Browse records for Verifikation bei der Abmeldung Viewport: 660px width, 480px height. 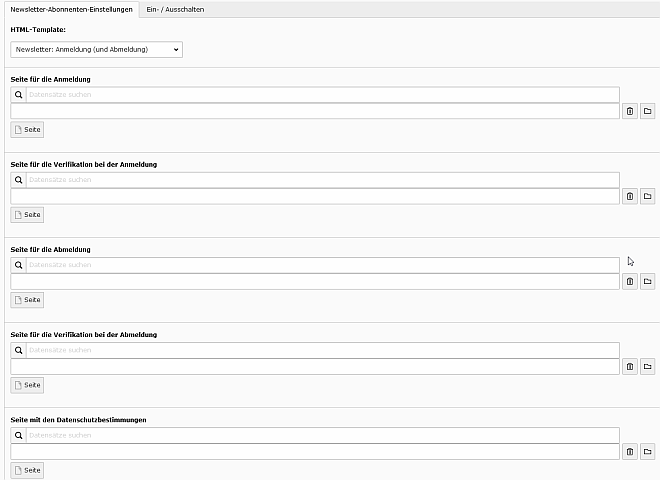tap(647, 367)
